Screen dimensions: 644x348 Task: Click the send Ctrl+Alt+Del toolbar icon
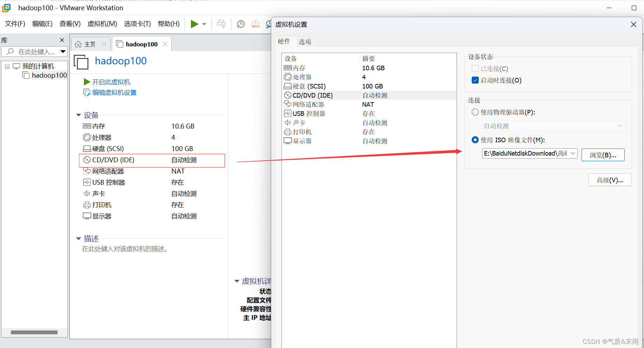[221, 24]
